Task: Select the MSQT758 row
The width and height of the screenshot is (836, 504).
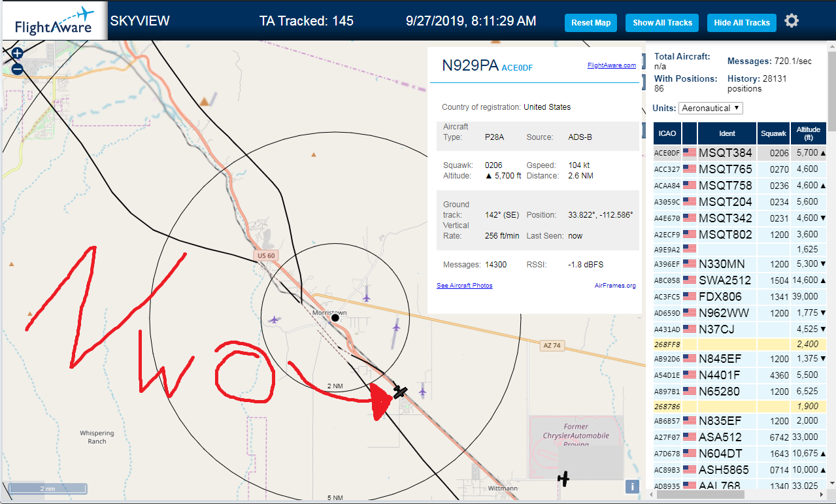Action: [740, 186]
